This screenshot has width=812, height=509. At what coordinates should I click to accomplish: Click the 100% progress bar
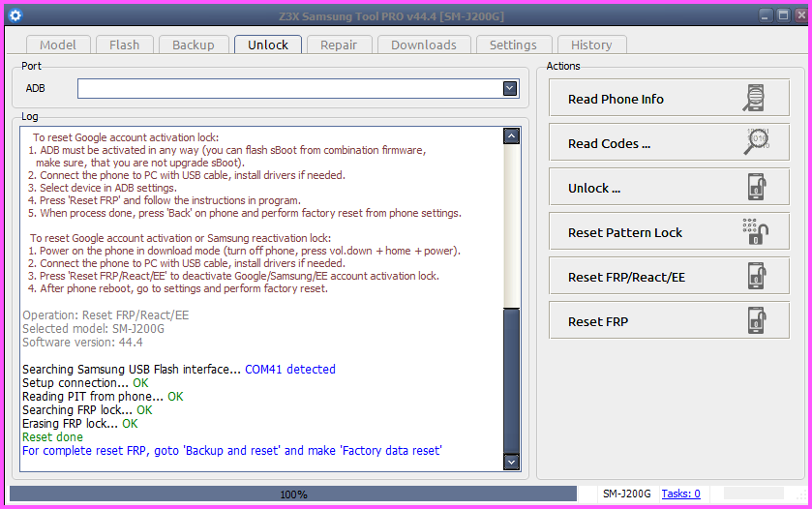click(x=293, y=494)
